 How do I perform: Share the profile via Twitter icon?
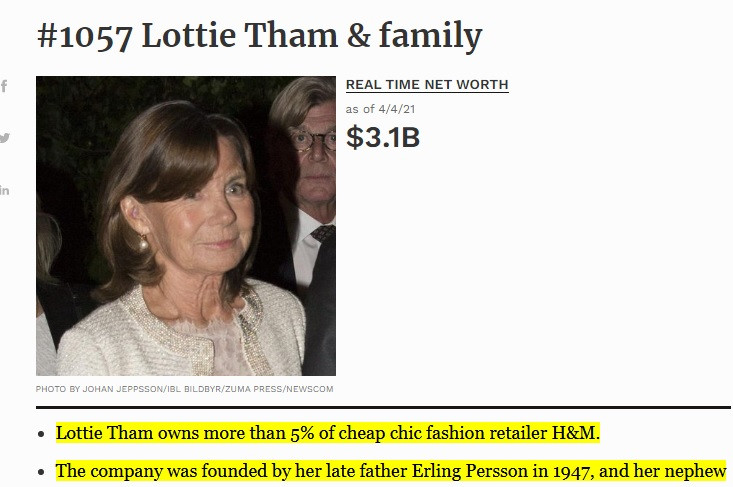click(4, 138)
